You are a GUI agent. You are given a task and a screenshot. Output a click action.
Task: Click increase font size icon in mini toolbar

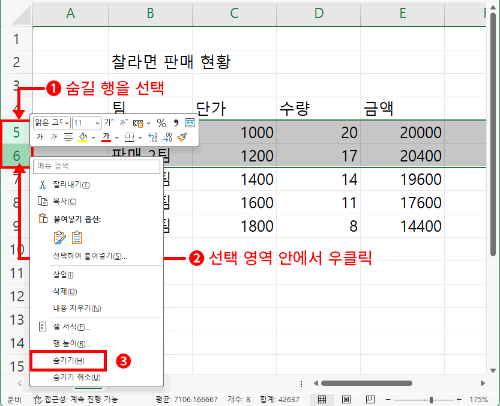109,123
